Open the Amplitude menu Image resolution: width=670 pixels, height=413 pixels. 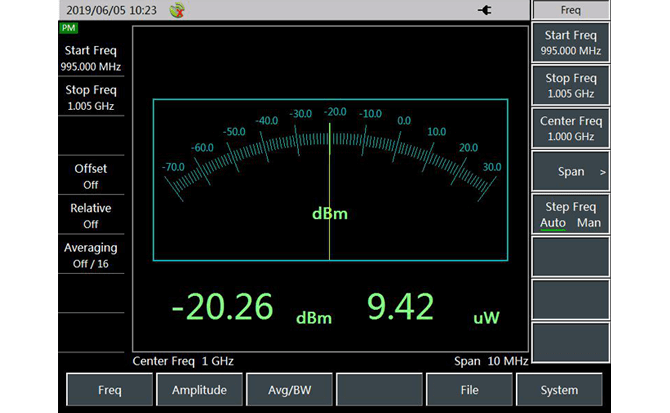[199, 390]
